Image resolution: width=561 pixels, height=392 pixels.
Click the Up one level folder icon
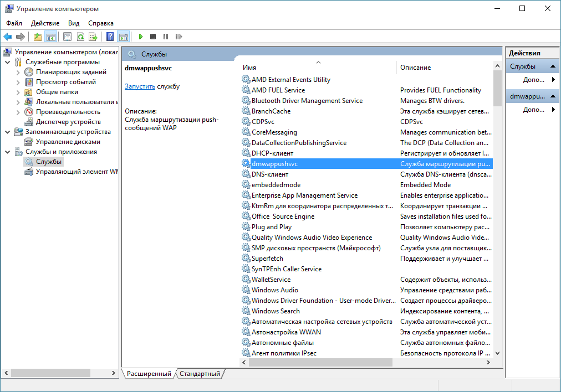tap(38, 37)
